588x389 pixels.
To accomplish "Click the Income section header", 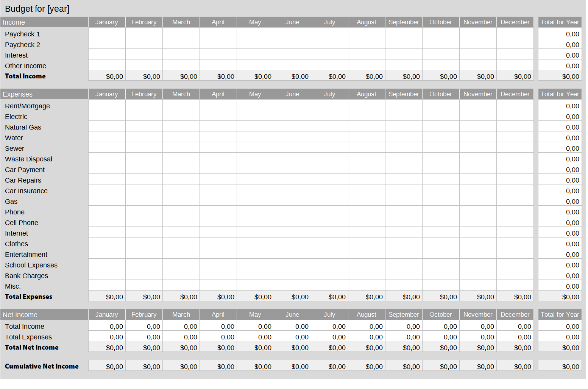I will coord(14,22).
